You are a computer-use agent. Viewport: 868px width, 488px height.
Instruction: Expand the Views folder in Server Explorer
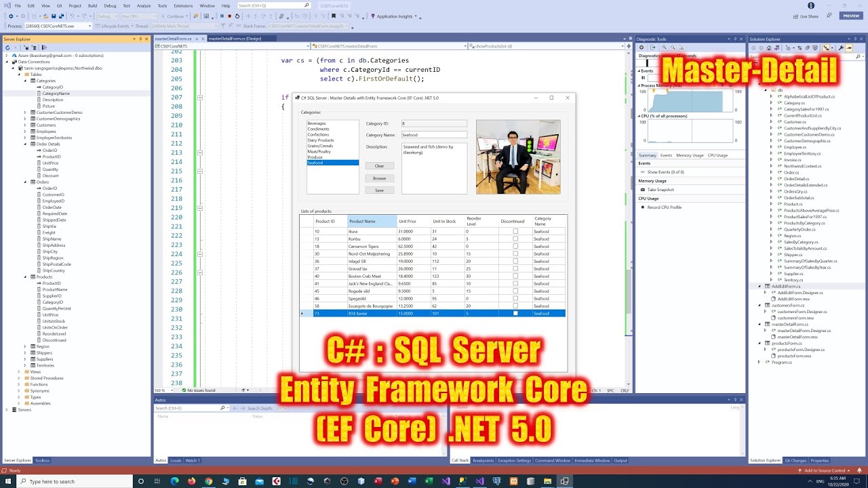pos(19,371)
